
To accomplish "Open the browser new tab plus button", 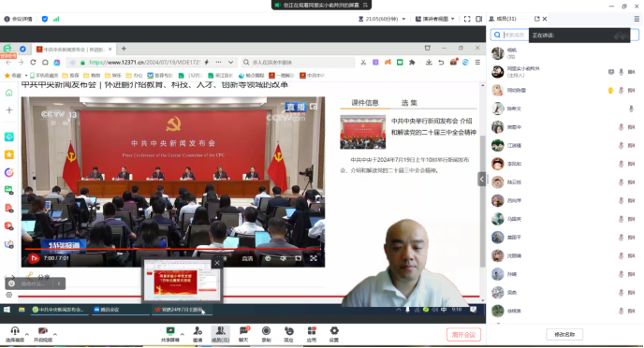I will point(124,49).
